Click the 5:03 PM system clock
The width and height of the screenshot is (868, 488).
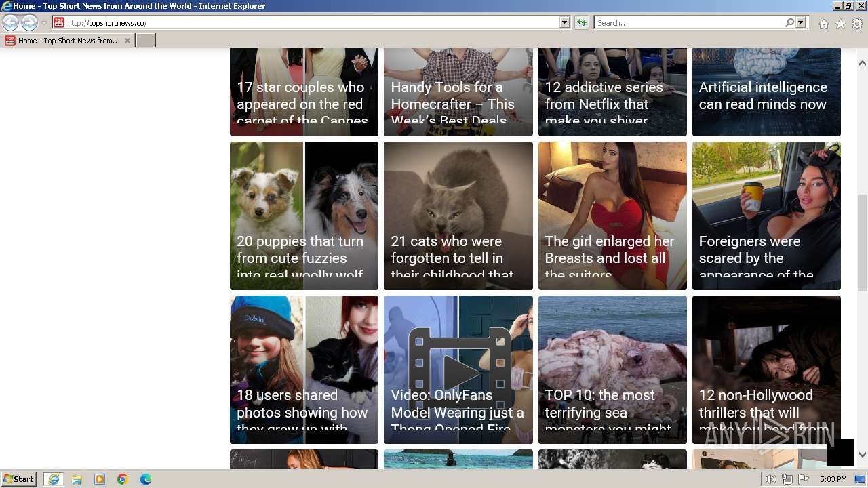[x=833, y=479]
